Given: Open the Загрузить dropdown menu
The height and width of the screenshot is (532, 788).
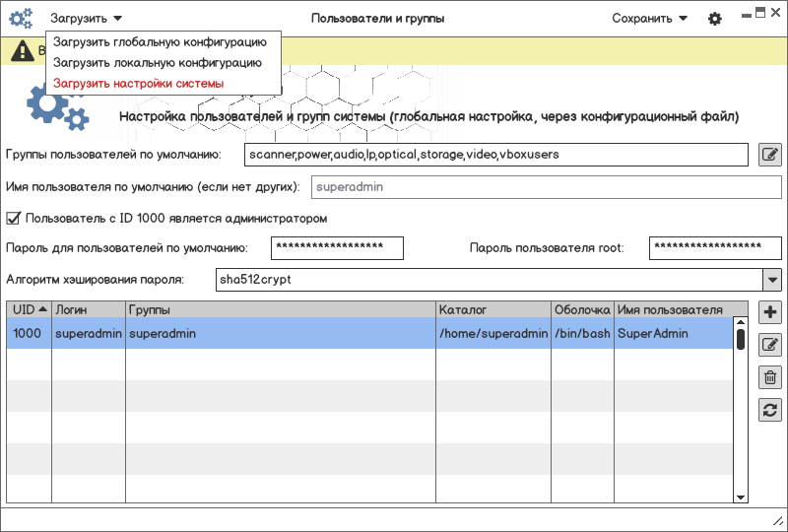Looking at the screenshot, I should tap(87, 18).
